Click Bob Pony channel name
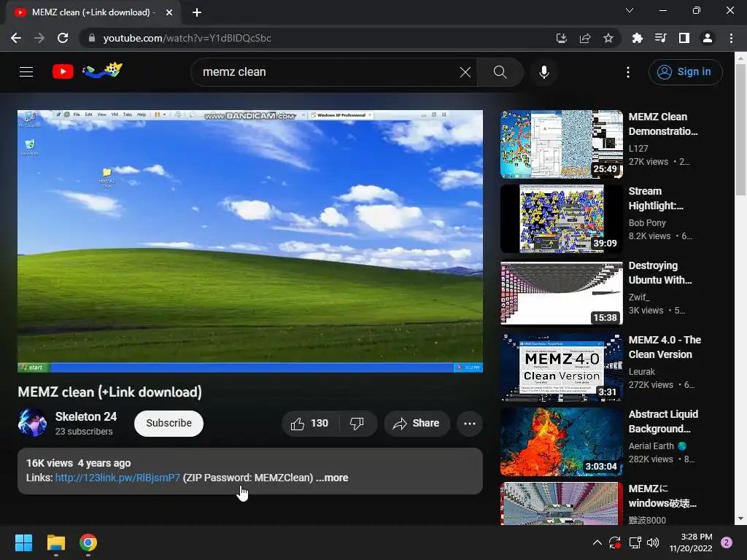 coord(647,223)
